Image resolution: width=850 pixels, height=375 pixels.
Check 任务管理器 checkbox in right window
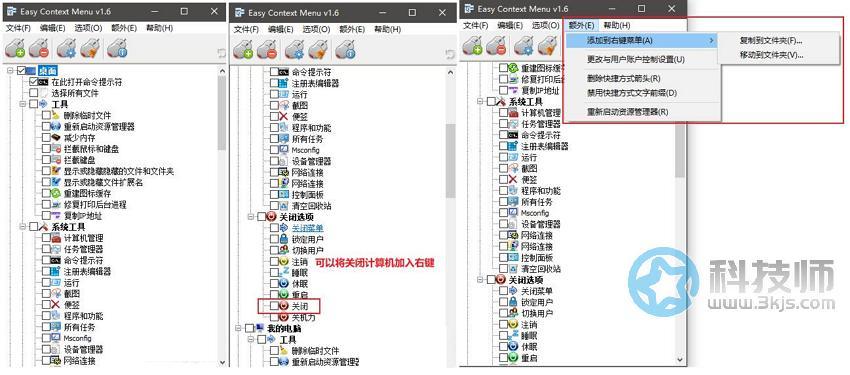(x=503, y=124)
